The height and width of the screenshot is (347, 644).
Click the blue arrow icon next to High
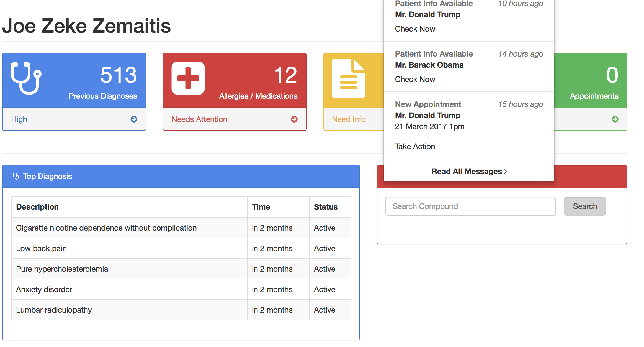134,119
